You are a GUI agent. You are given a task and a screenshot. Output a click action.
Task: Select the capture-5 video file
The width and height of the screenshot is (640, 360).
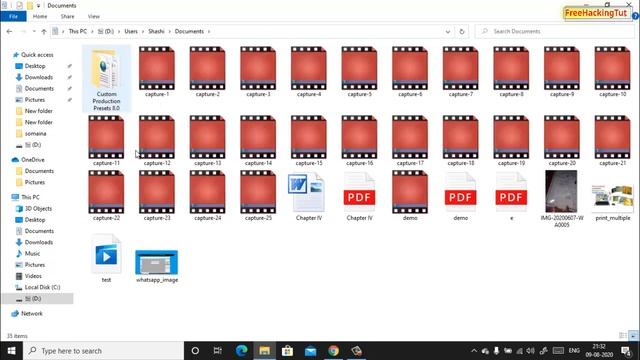click(x=359, y=71)
